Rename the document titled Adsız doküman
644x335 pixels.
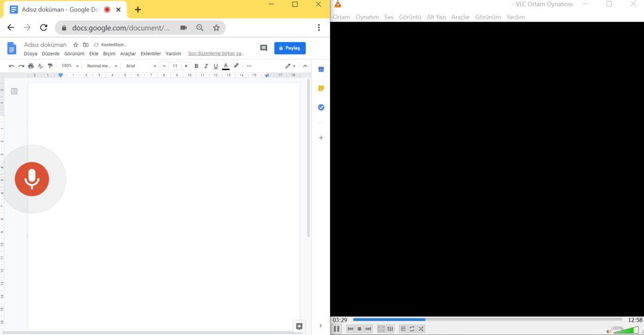[x=46, y=45]
